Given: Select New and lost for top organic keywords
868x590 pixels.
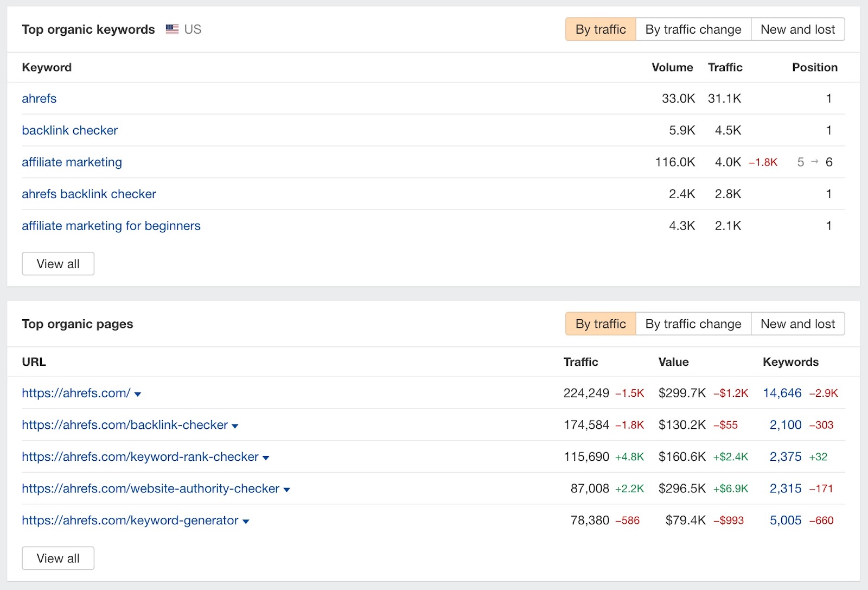Looking at the screenshot, I should [x=797, y=29].
